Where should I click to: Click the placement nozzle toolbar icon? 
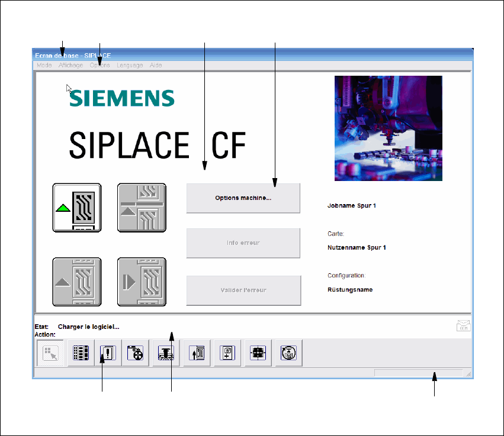click(x=166, y=353)
